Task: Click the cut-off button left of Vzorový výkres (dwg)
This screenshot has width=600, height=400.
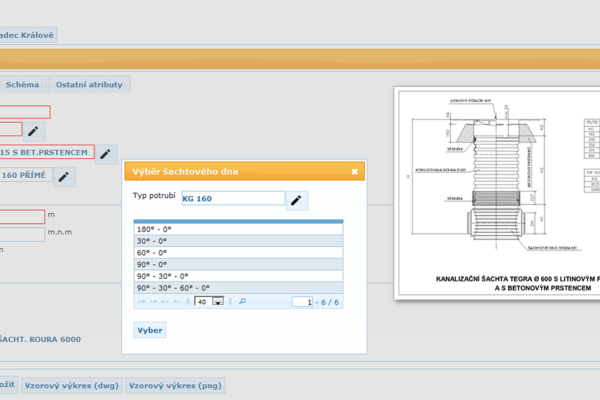Action: pyautogui.click(x=8, y=385)
